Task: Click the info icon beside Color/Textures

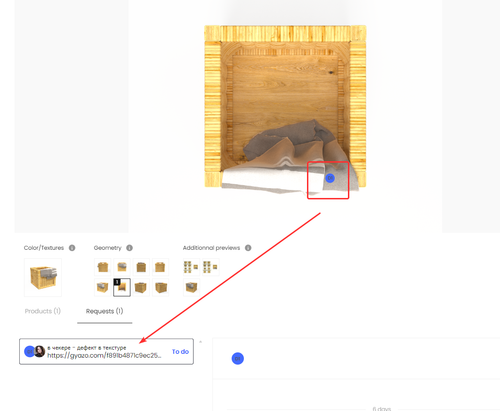Action: tap(72, 248)
